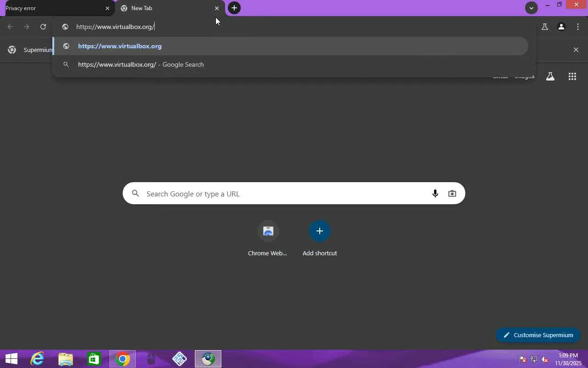Viewport: 588px width, 368px height.
Task: Dismiss the Supermium info bar
Action: [576, 50]
